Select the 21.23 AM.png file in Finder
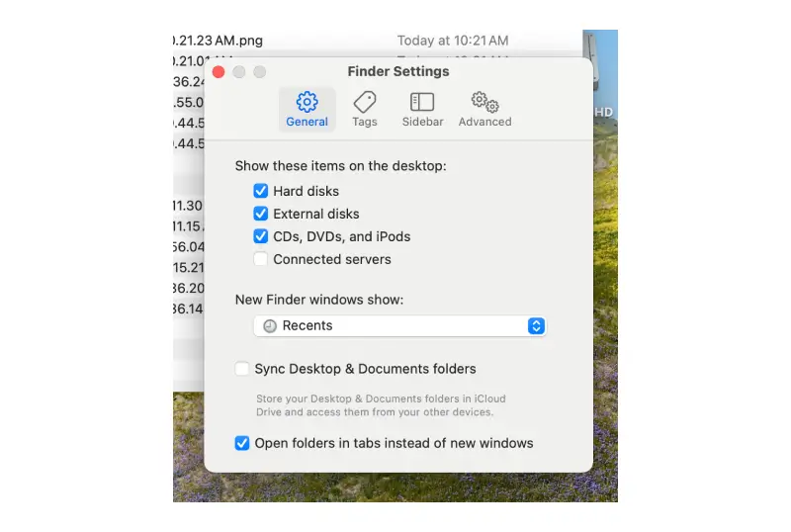 pos(218,41)
